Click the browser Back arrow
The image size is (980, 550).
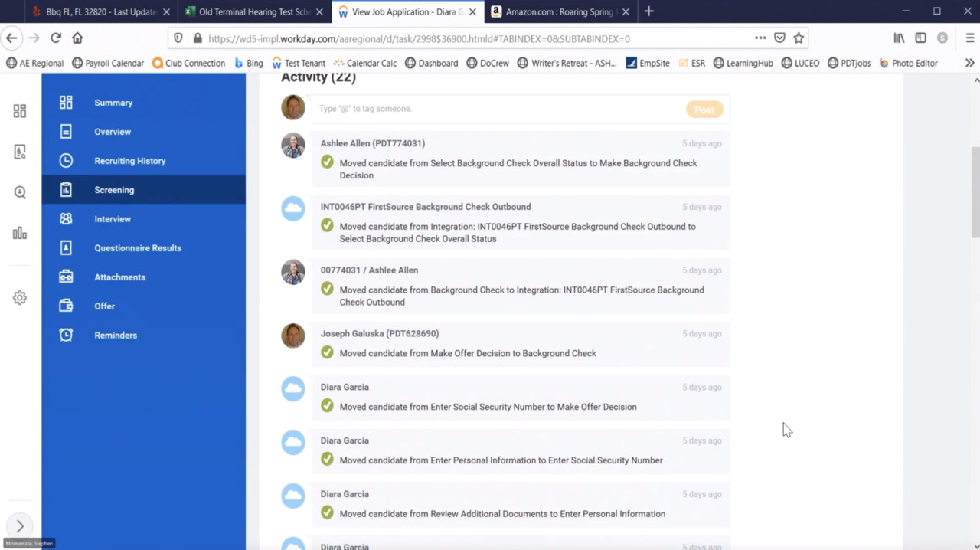pos(11,38)
